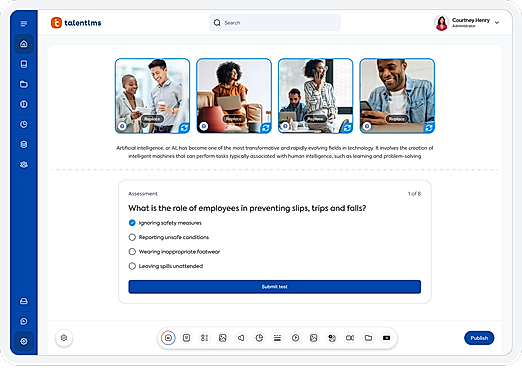Image resolution: width=522 pixels, height=368 pixels.
Task: Add a list block from bottom toolbar
Action: point(205,338)
